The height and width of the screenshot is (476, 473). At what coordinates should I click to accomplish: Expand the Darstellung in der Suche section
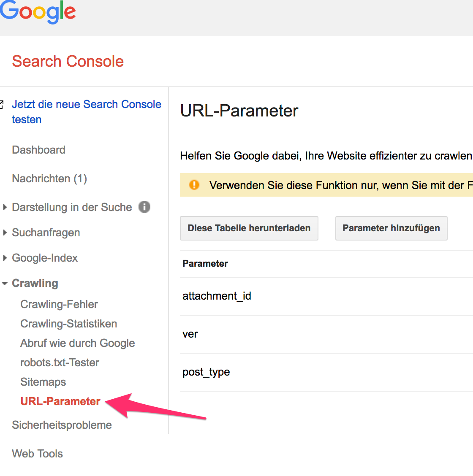[5, 207]
